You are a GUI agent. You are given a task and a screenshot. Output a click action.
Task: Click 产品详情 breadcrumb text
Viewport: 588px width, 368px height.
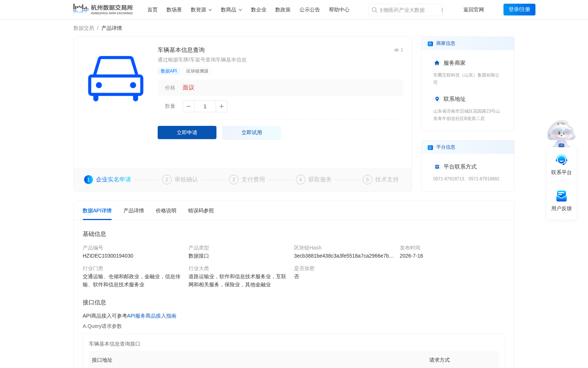click(112, 28)
